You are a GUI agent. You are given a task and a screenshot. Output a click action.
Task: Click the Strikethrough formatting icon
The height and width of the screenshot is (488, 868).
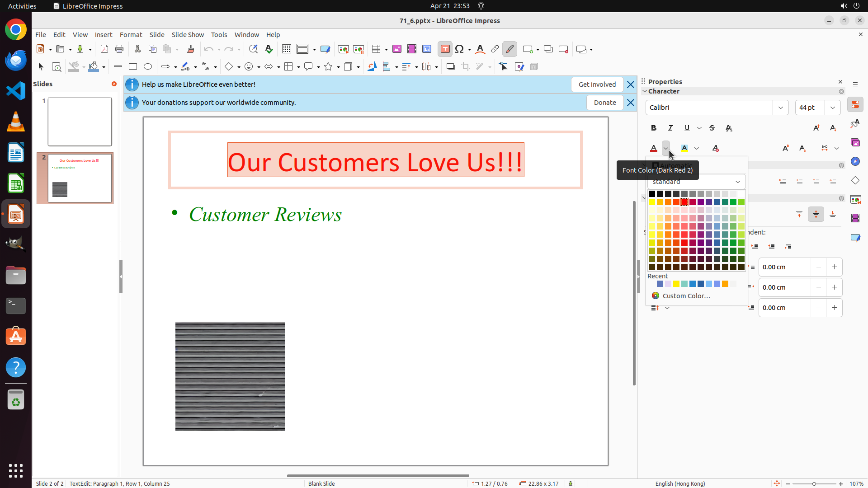pyautogui.click(x=712, y=128)
